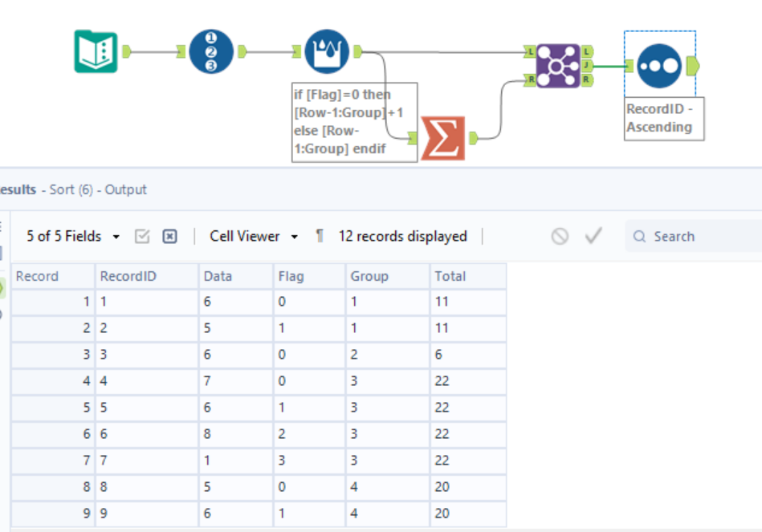
Task: Expand the Cell Viewer dropdown
Action: point(254,236)
